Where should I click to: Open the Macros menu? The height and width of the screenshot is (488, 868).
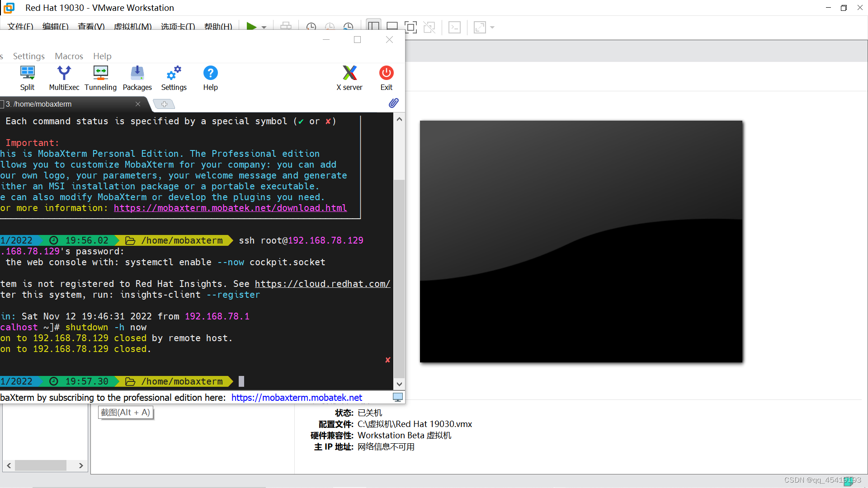click(69, 56)
